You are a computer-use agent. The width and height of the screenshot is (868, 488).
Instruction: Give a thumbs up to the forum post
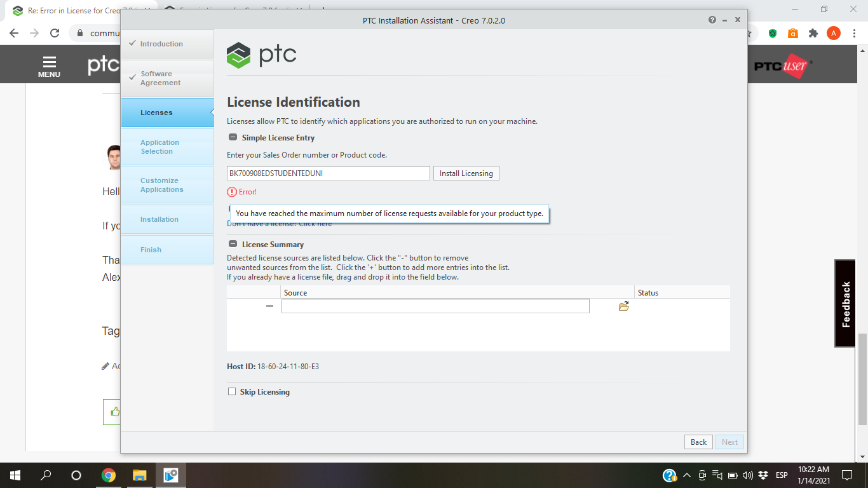[114, 412]
